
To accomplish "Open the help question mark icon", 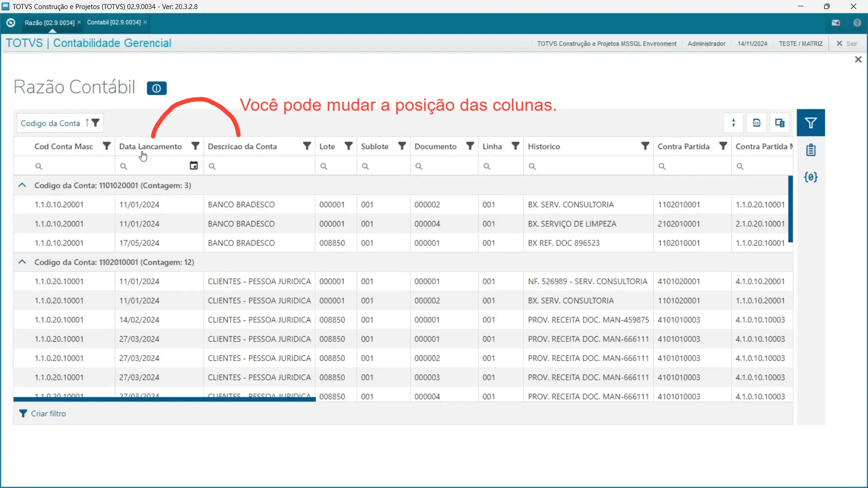I will point(857,23).
